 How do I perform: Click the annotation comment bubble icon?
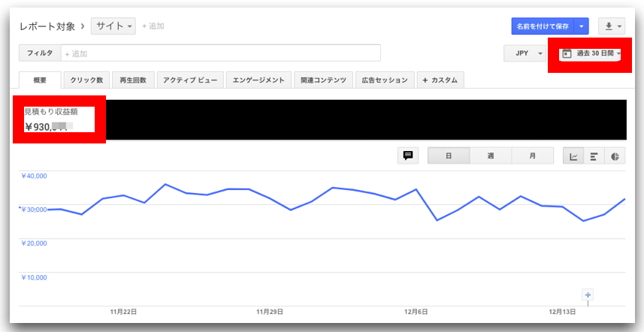(408, 156)
